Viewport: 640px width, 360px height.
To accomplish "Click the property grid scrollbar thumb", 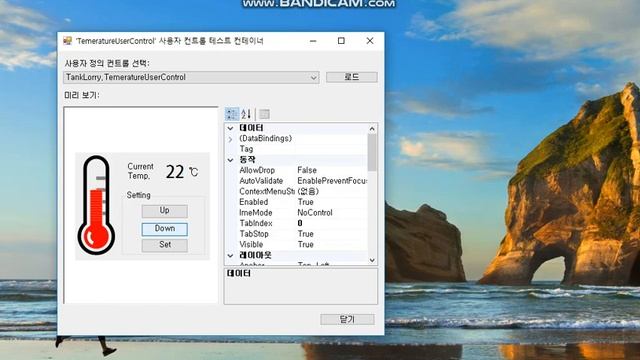I will [372, 153].
